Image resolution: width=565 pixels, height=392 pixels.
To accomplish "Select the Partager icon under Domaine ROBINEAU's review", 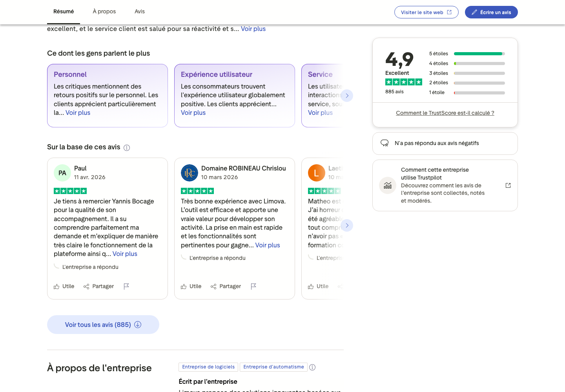I will (x=214, y=287).
